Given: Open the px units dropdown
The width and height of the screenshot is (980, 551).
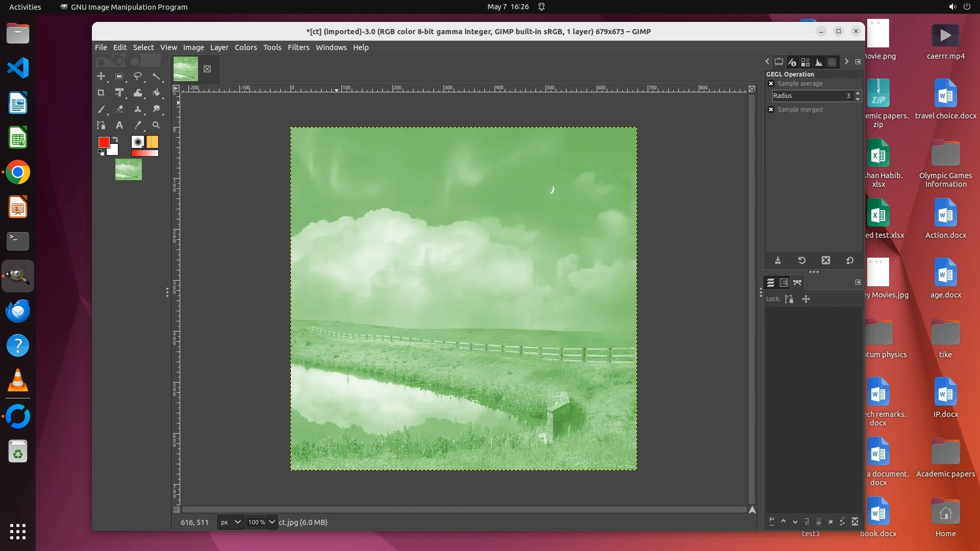Looking at the screenshot, I should [x=231, y=522].
